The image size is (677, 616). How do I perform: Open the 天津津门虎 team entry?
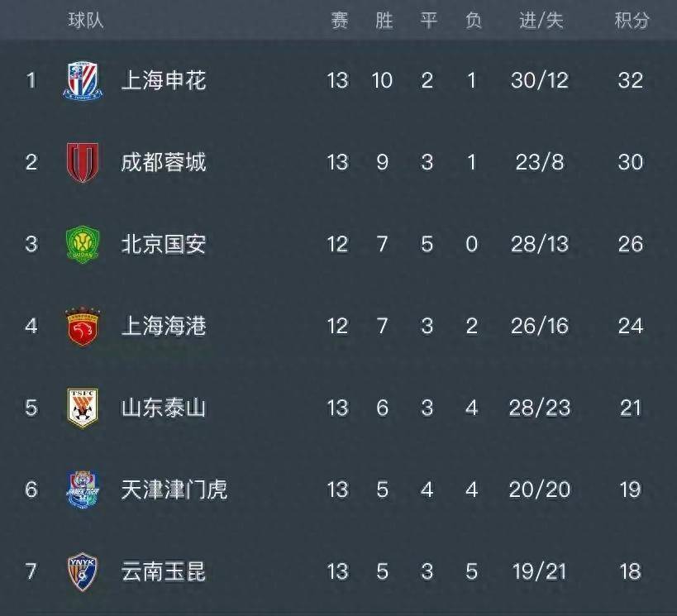click(x=174, y=489)
